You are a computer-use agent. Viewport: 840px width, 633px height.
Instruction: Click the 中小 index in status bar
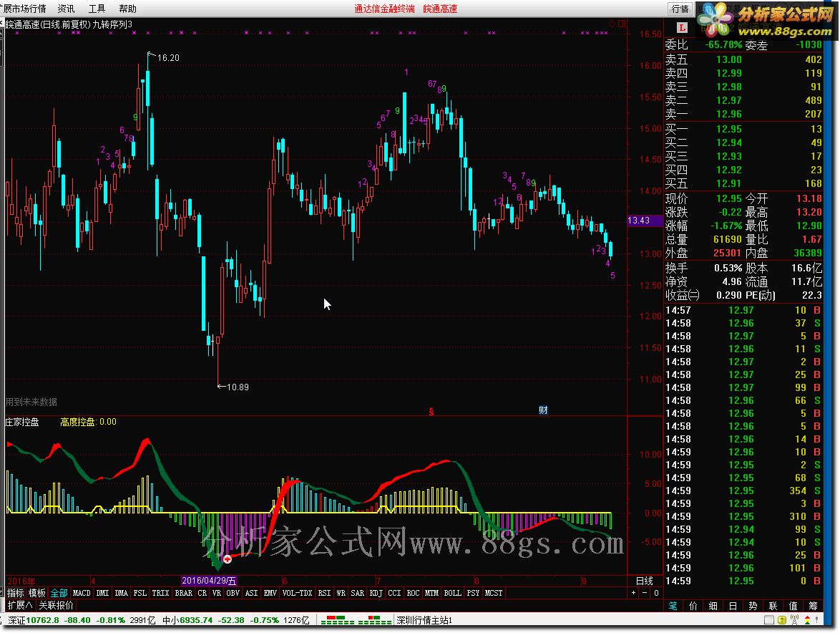tap(235, 620)
